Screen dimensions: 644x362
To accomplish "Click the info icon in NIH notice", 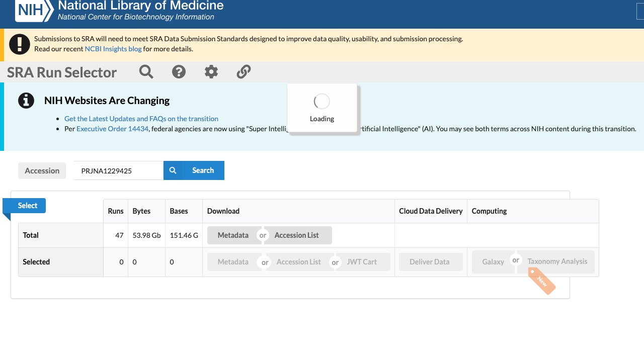I will point(26,101).
